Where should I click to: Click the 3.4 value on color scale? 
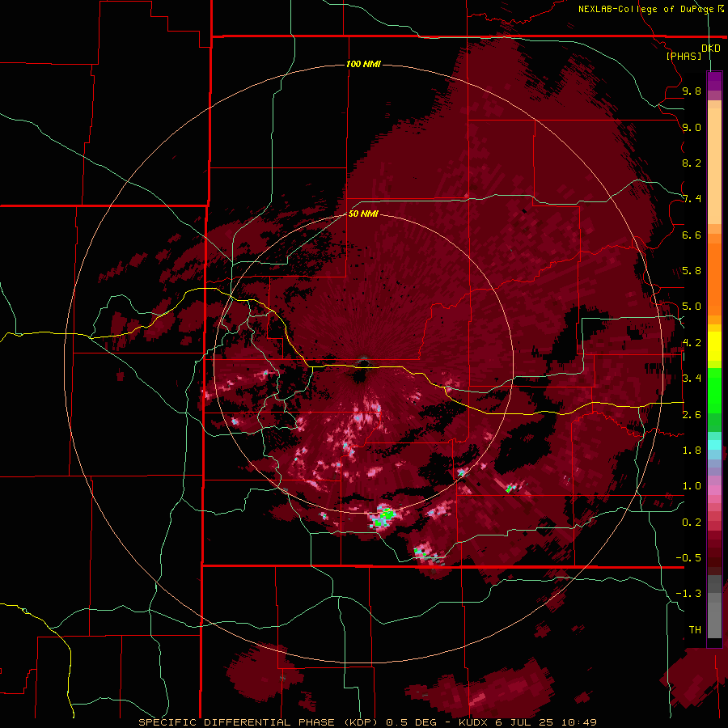[692, 379]
